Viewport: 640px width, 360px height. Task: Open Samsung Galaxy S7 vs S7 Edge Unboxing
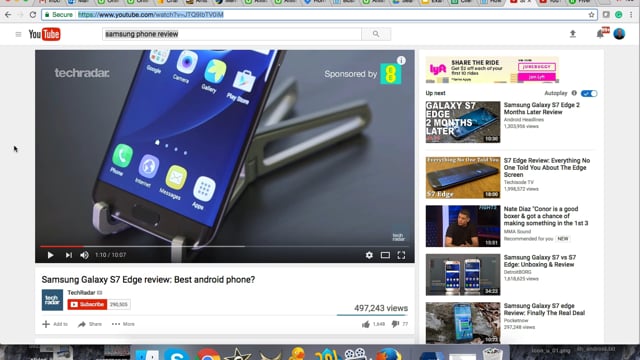tap(540, 261)
